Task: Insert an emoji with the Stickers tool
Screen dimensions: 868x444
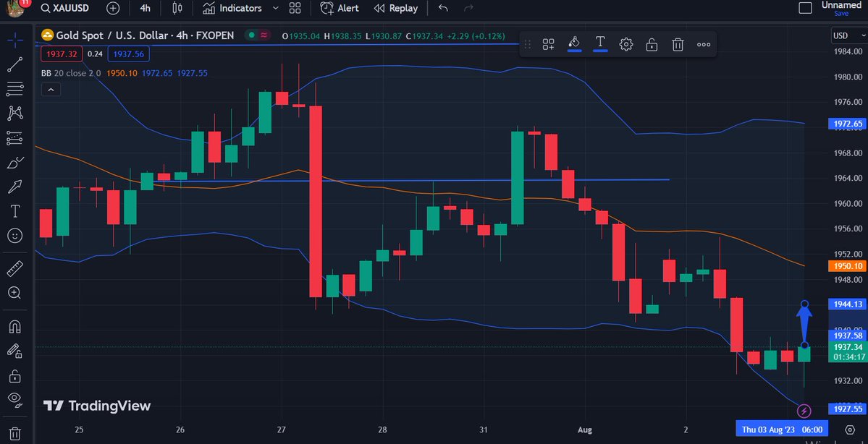Action: coord(13,235)
